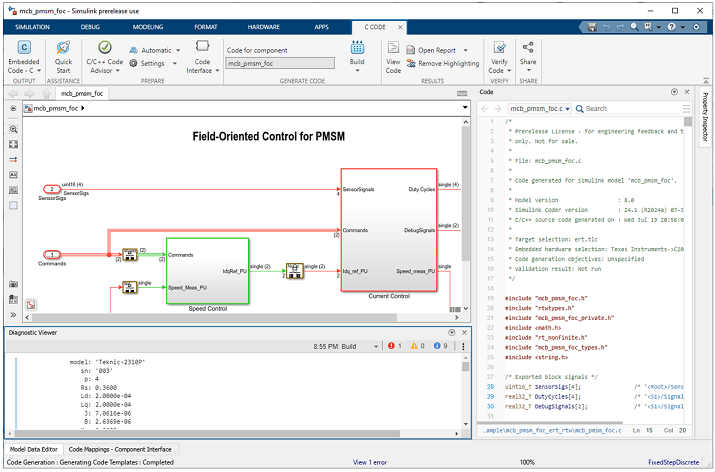The image size is (715, 472).
Task: Select the Code Interface icon
Action: pyautogui.click(x=202, y=46)
